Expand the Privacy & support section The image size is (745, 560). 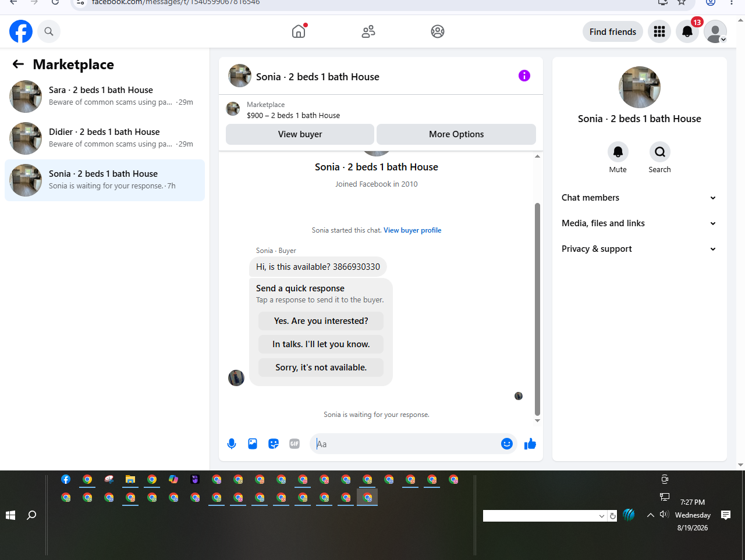(640, 249)
